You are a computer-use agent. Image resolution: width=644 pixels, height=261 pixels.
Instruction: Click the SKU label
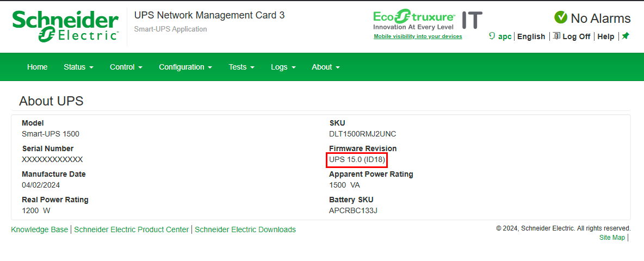[337, 123]
